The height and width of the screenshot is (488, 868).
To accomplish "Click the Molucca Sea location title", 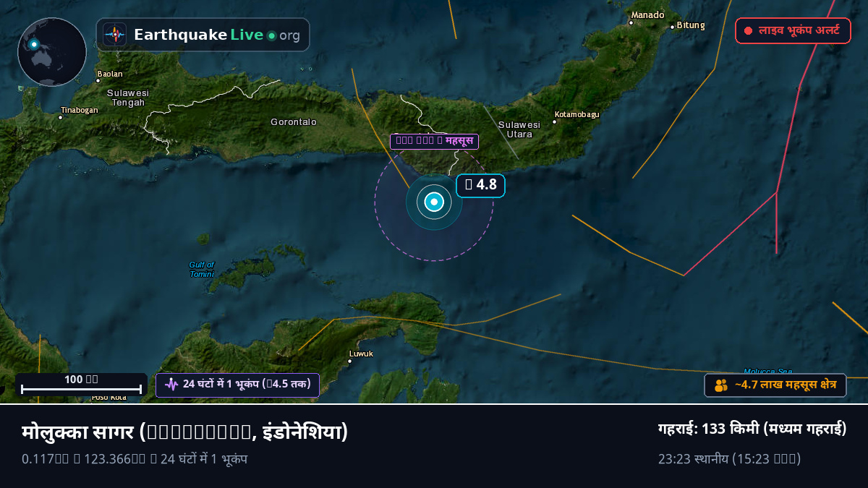I will click(x=185, y=432).
